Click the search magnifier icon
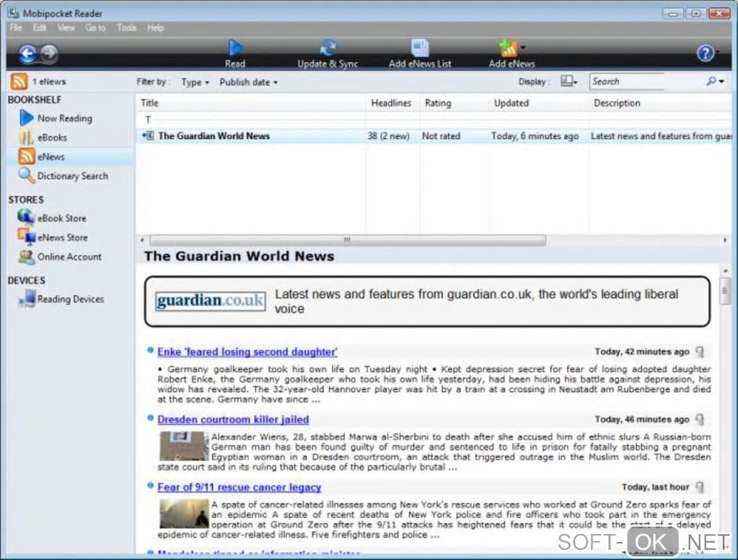The height and width of the screenshot is (560, 738). [x=711, y=82]
